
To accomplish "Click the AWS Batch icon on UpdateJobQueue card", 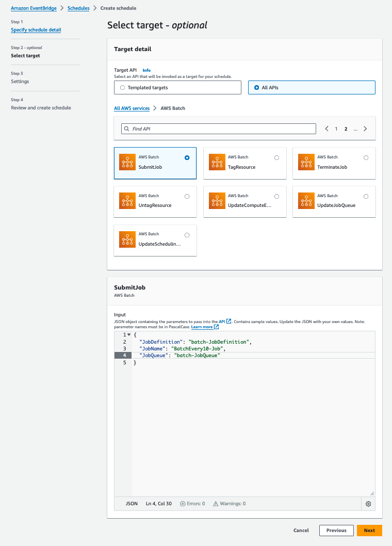I will coord(306,200).
